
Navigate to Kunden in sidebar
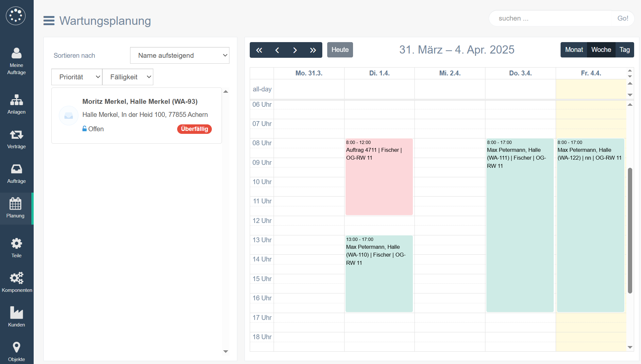(16, 317)
